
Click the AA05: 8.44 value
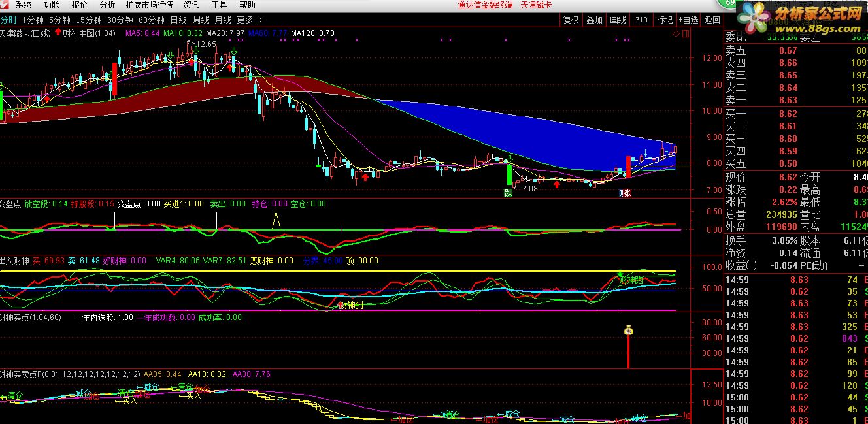(x=163, y=374)
